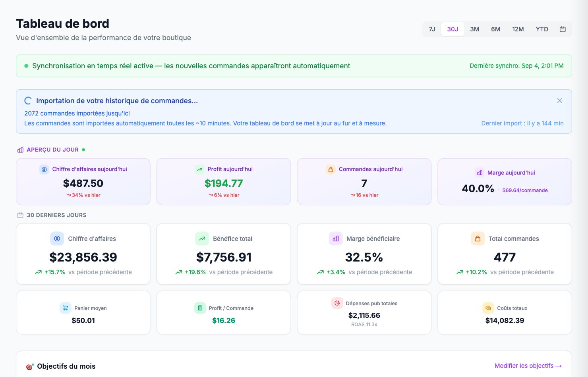The image size is (588, 377).
Task: Click the calculator icon beside Profit / Commande
Action: 200,308
